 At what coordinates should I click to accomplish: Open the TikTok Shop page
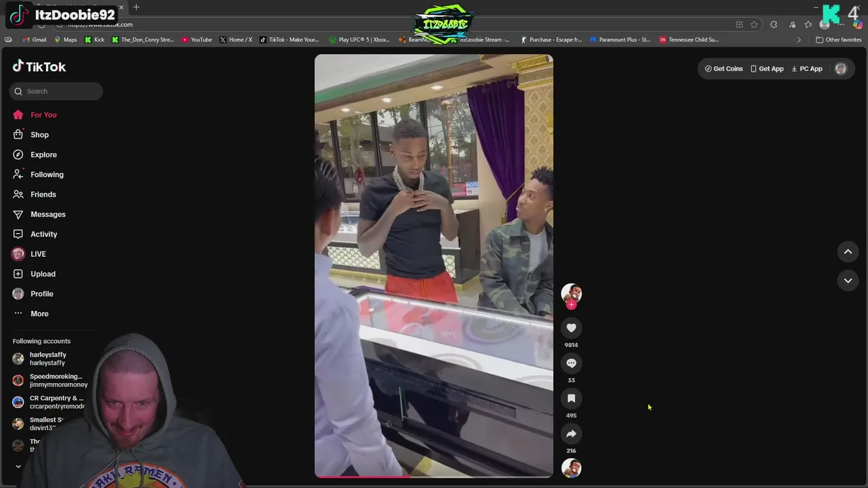pyautogui.click(x=39, y=135)
